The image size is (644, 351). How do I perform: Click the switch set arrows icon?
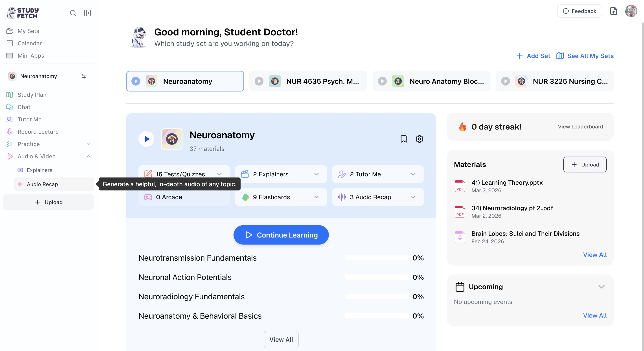(83, 76)
